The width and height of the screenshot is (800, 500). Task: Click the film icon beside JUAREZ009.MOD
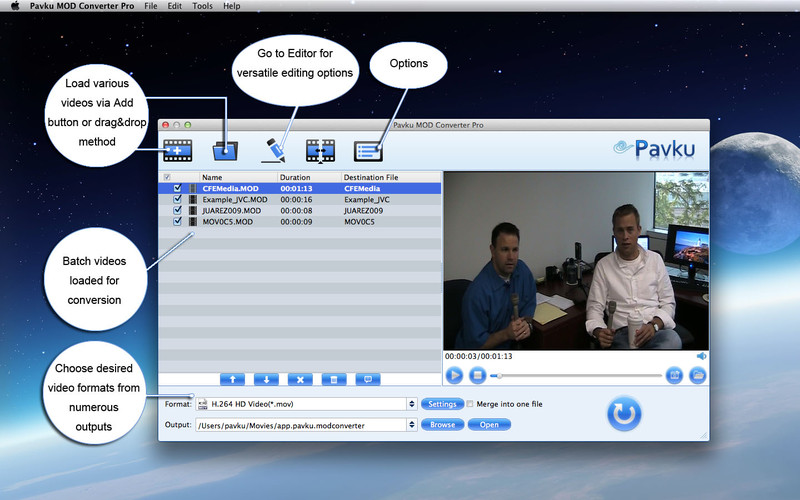coord(193,210)
